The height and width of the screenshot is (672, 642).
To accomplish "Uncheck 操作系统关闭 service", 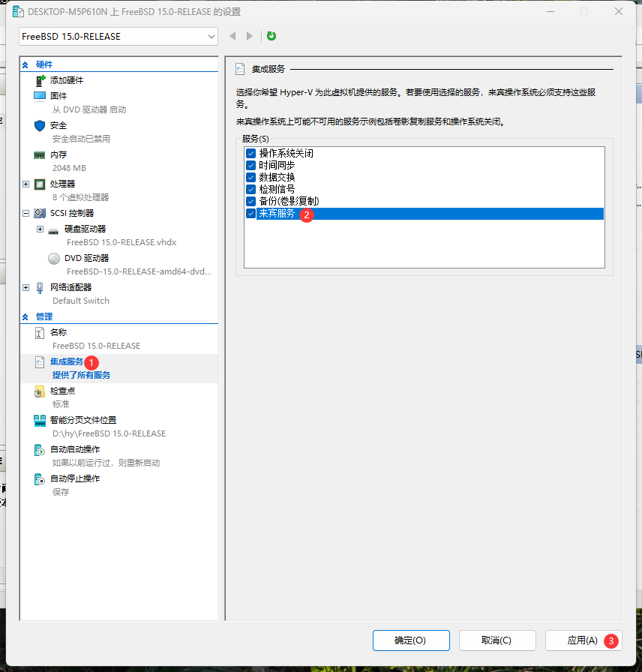I will [x=251, y=154].
